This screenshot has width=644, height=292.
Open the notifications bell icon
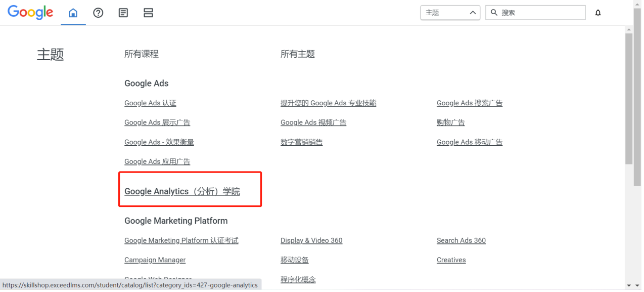pos(598,13)
